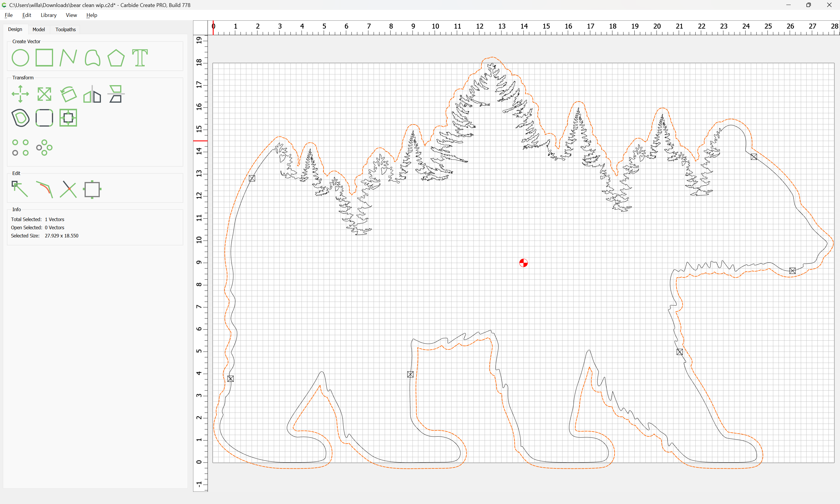Open the Edit menu

(x=27, y=15)
